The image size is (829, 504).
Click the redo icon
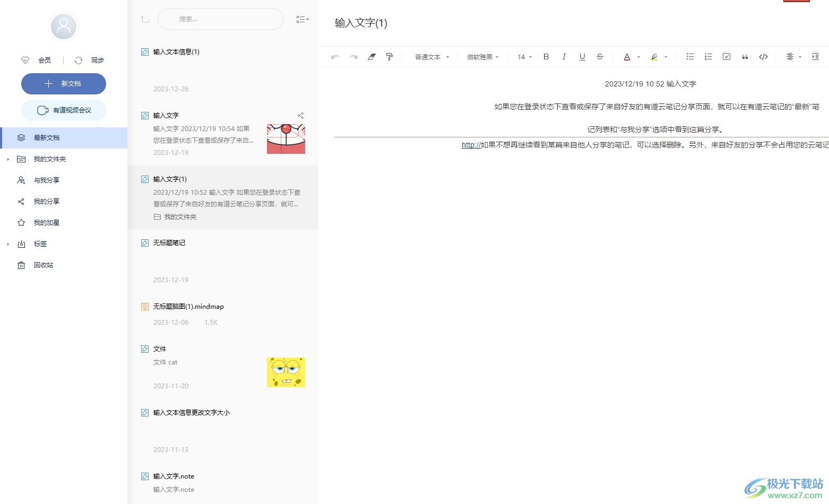(353, 57)
